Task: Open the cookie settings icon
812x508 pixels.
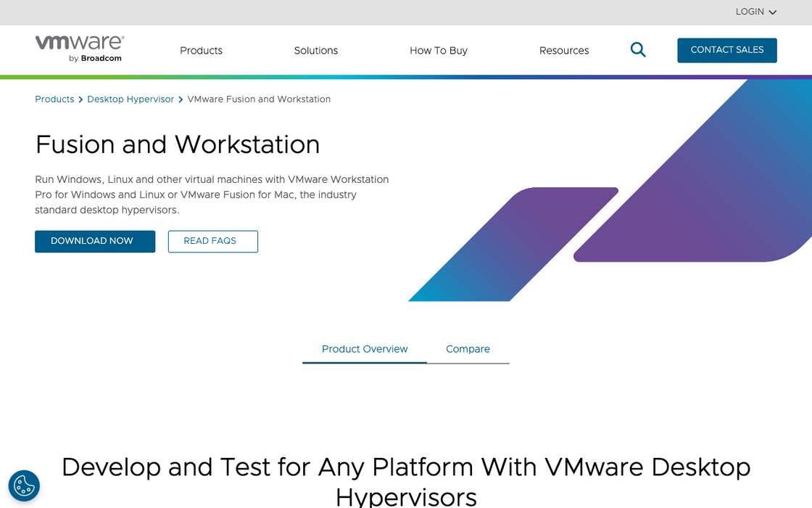Action: tap(24, 486)
